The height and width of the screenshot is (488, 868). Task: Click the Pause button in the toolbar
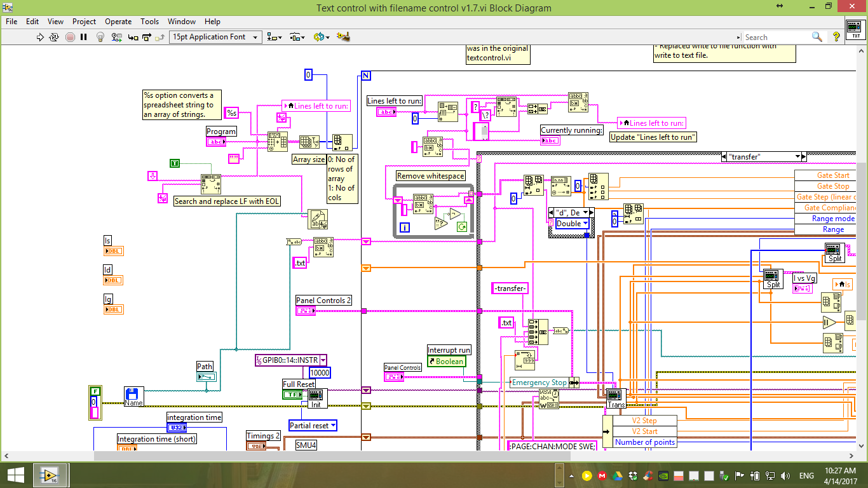coord(83,37)
